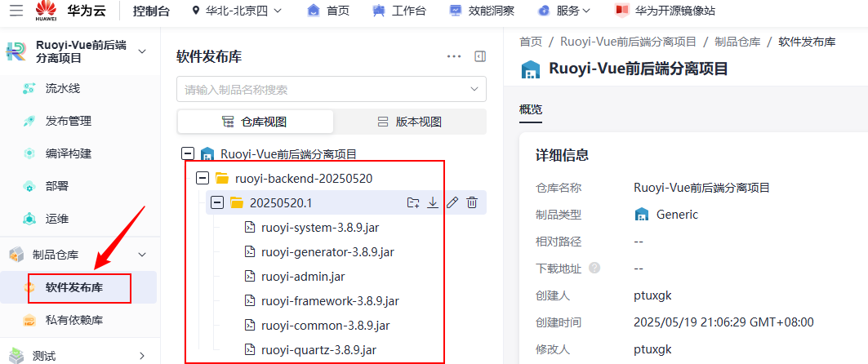Click Ruoyi-Vue前后端分离项目 in the breadcrumb

pyautogui.click(x=628, y=42)
